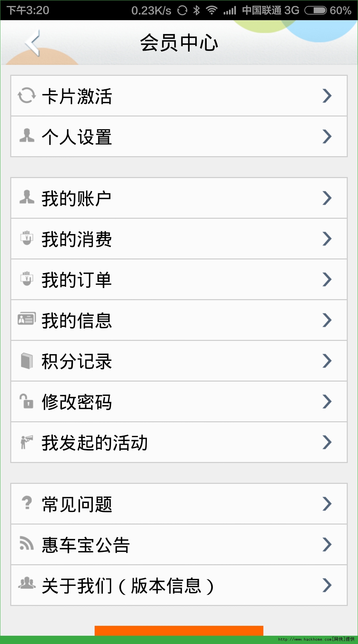The width and height of the screenshot is (358, 644).
Task: Open the 卡片激活 menu entry
Action: click(77, 96)
